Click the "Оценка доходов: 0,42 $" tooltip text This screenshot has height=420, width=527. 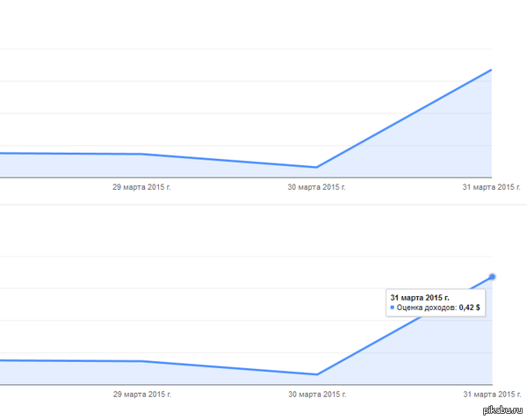(438, 308)
